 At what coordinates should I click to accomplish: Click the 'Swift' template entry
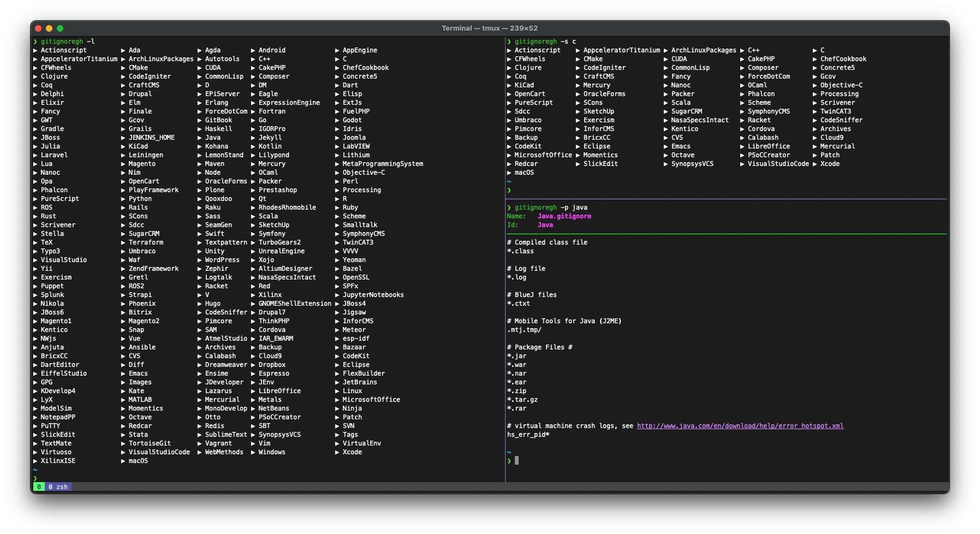(x=215, y=234)
